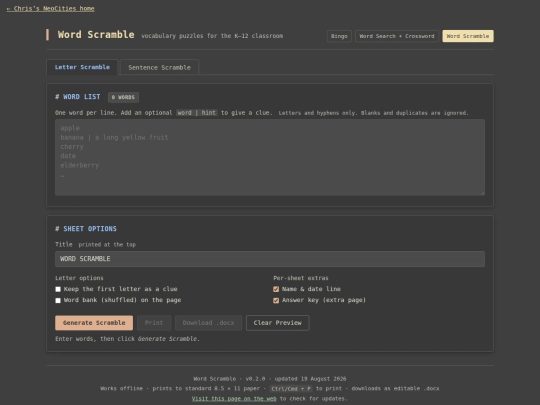Click the Title input field
540x405 pixels.
(x=270, y=259)
